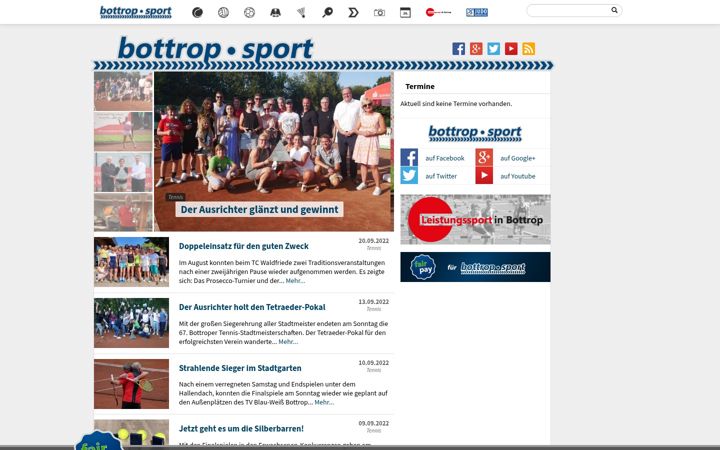Image resolution: width=720 pixels, height=450 pixels.
Task: Click the sidebar Google+ square icon
Action: pyautogui.click(x=484, y=158)
